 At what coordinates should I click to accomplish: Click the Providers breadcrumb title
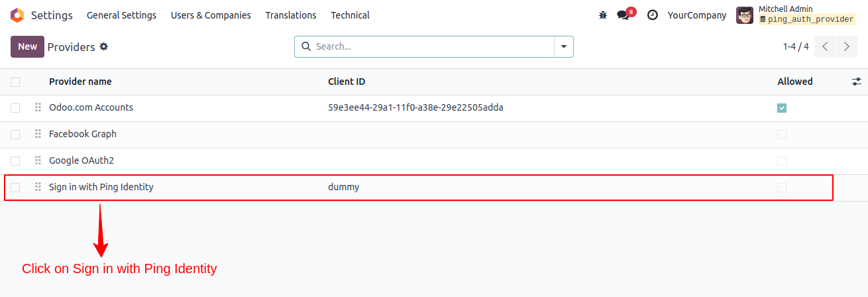coord(72,47)
